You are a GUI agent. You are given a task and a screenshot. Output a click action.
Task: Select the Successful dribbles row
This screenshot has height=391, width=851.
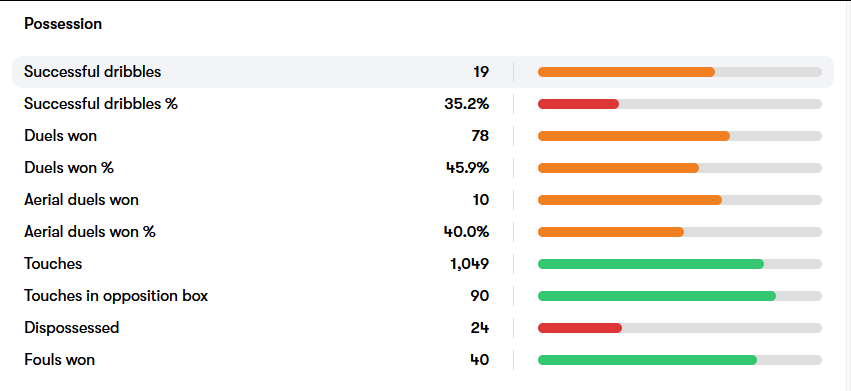point(423,72)
